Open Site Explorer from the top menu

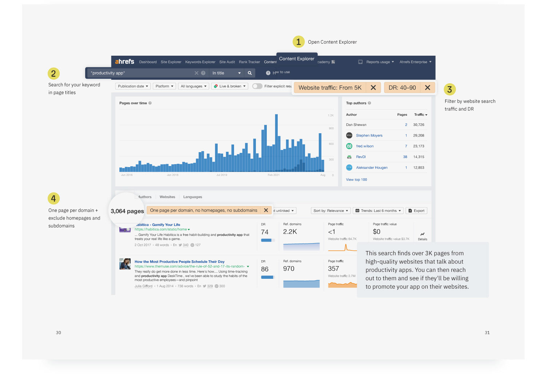point(171,62)
